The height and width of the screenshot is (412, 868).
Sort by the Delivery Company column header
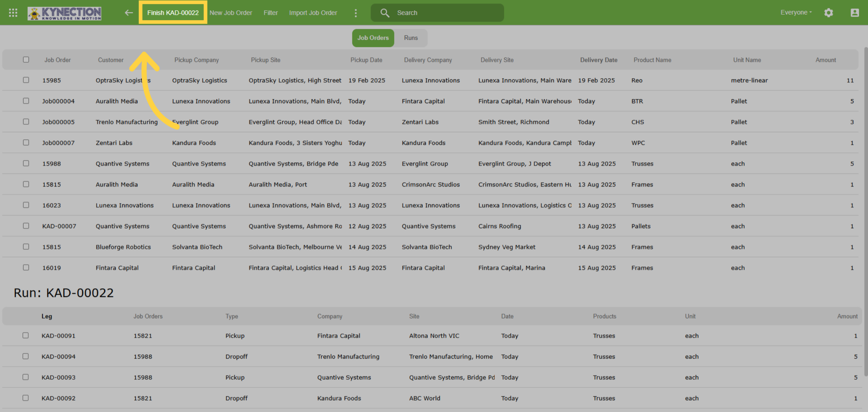coord(428,60)
